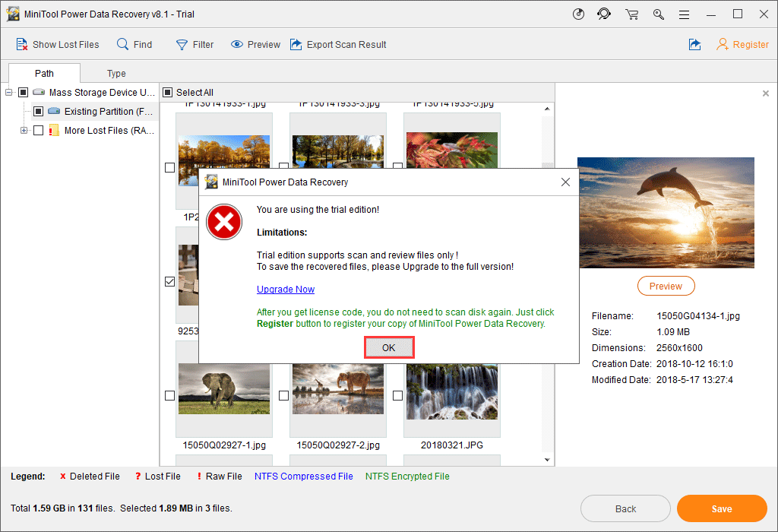Click the file list scroll down arrow
This screenshot has width=778, height=532.
click(547, 460)
